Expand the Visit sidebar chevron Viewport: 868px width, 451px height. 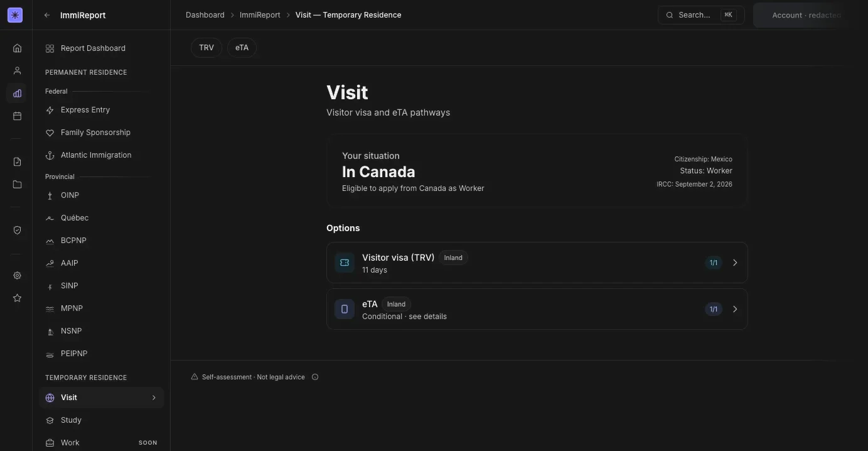click(x=154, y=398)
